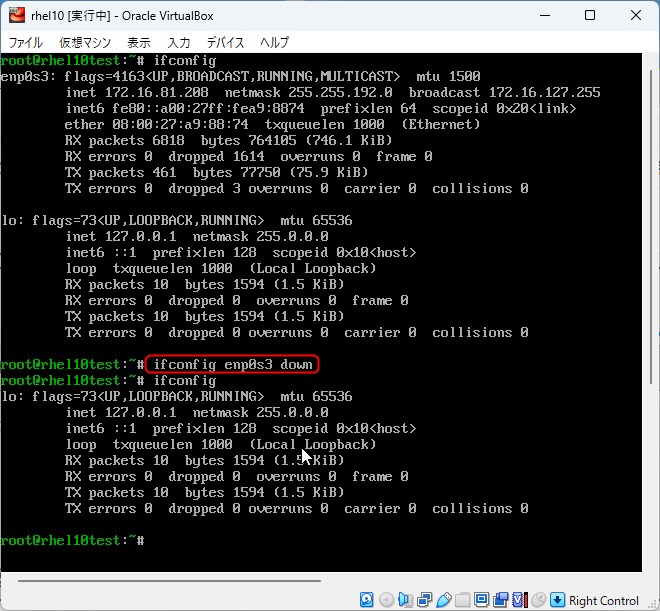This screenshot has width=660, height=611.
Task: Click the resize grip in the status bar corner
Action: (654, 605)
